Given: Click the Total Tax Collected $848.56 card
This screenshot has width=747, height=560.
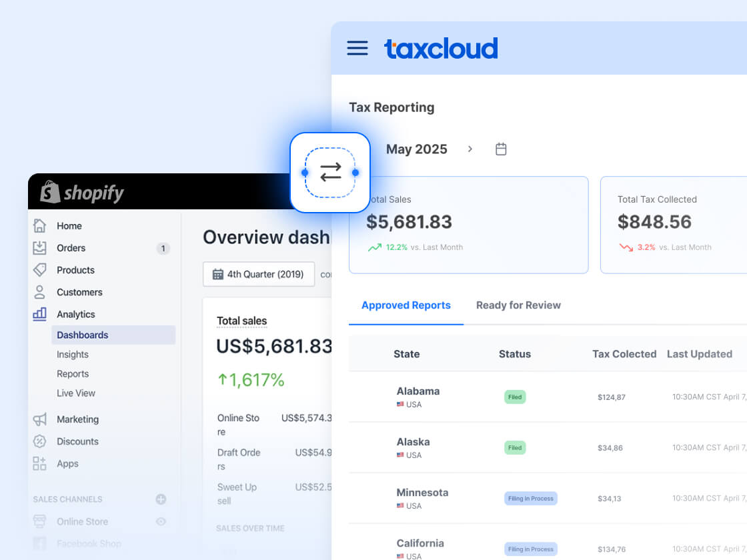Looking at the screenshot, I should pos(674,225).
